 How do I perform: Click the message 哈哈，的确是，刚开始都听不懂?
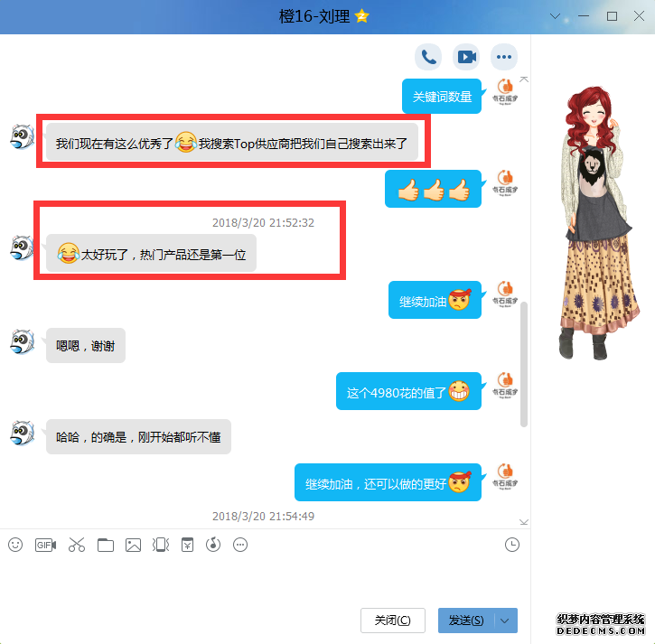(138, 437)
